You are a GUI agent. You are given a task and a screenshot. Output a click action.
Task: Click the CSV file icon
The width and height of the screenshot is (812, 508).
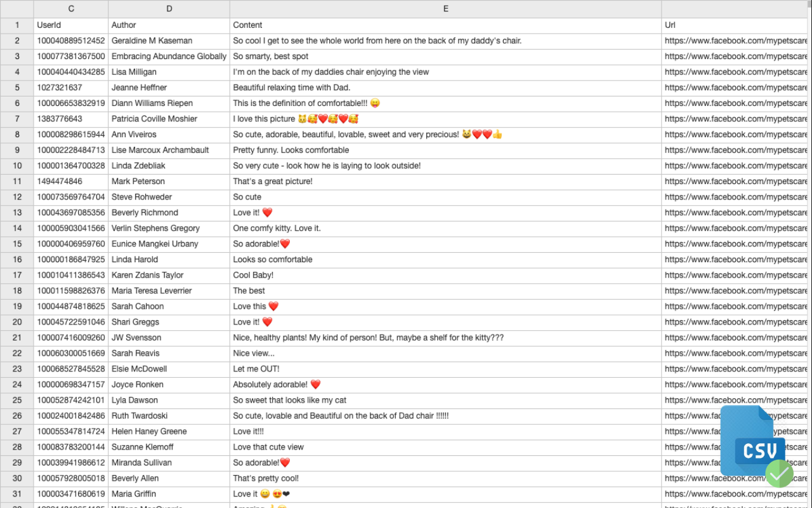click(757, 446)
